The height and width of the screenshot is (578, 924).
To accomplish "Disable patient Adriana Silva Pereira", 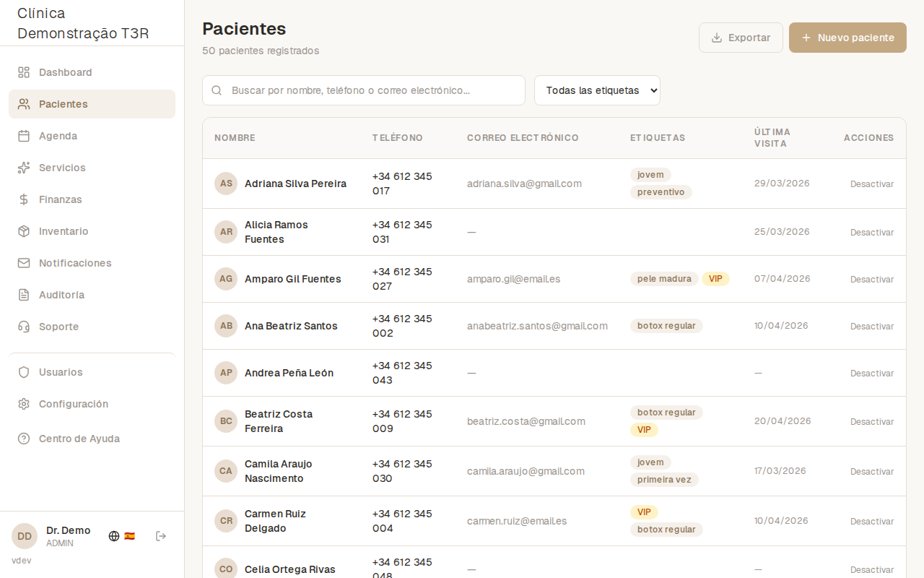I will click(x=871, y=184).
